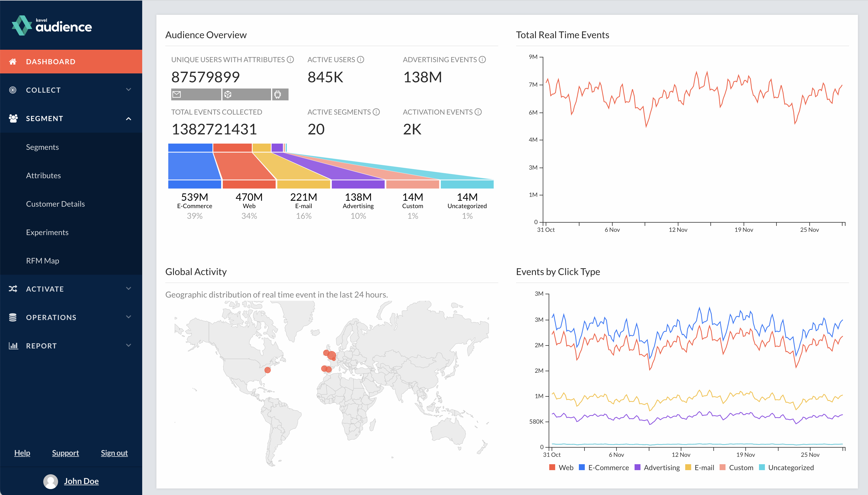Viewport: 868px width, 495px height.
Task: Open info tooltip for Active Users
Action: coord(361,60)
